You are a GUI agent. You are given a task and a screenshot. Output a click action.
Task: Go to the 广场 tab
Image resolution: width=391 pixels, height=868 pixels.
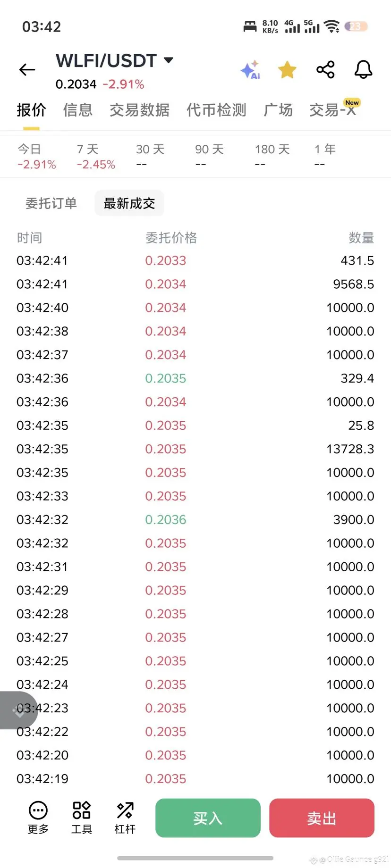tap(278, 110)
